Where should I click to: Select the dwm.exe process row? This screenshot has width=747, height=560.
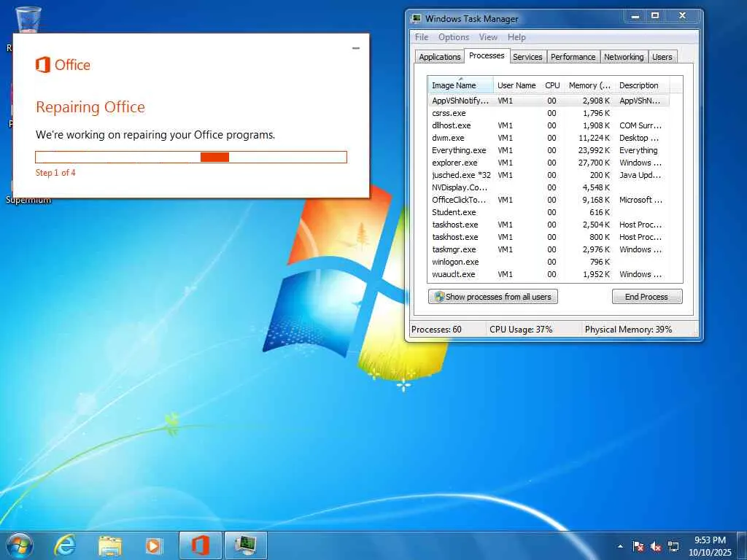point(549,138)
